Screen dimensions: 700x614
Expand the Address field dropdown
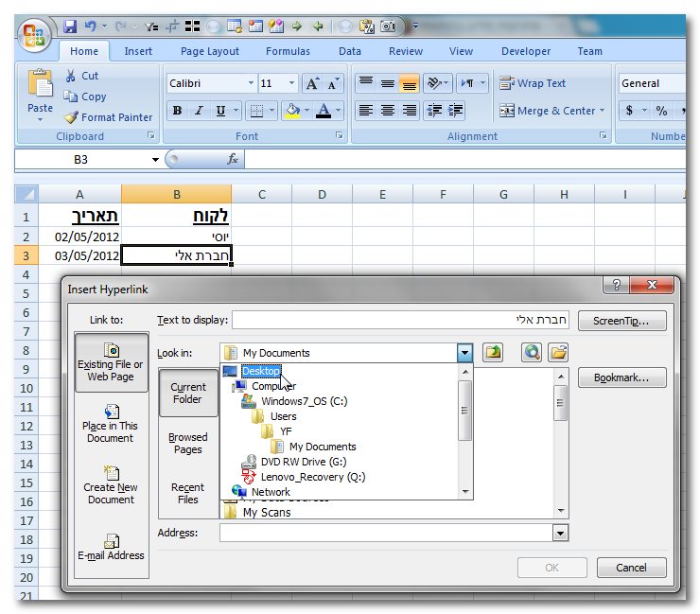pos(561,534)
